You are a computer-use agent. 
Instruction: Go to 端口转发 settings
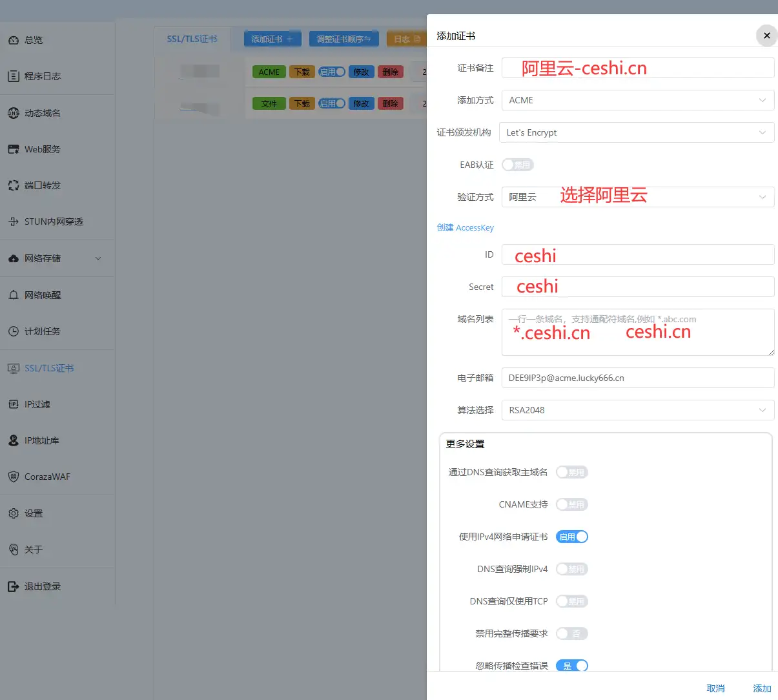[39, 185]
